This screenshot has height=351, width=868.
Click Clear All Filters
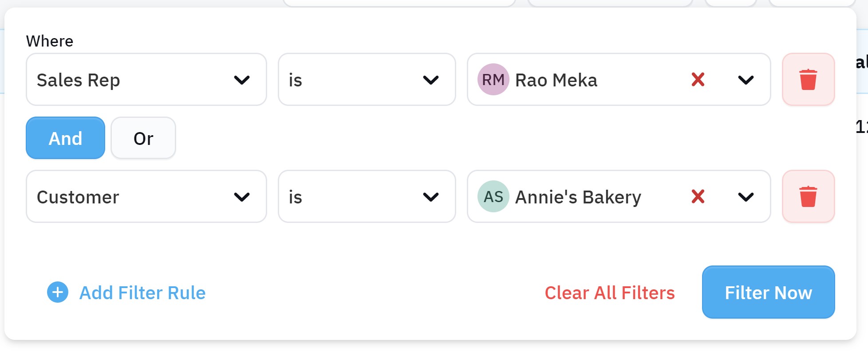[610, 293]
